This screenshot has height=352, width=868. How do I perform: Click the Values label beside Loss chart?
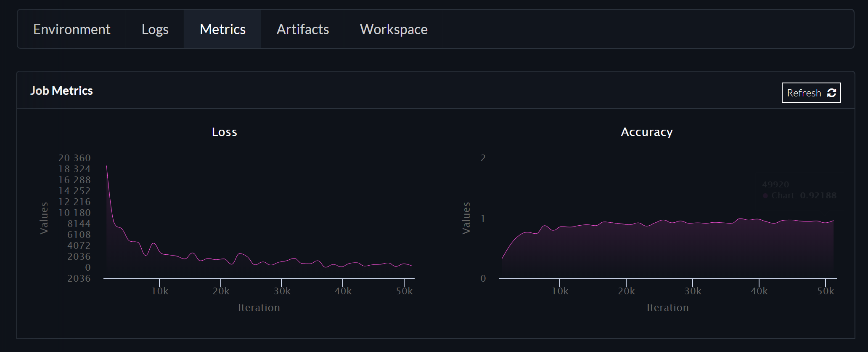(x=44, y=218)
